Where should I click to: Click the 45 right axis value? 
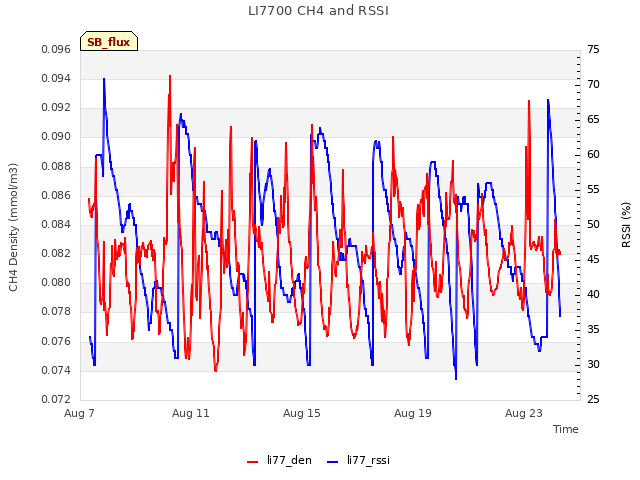593,260
